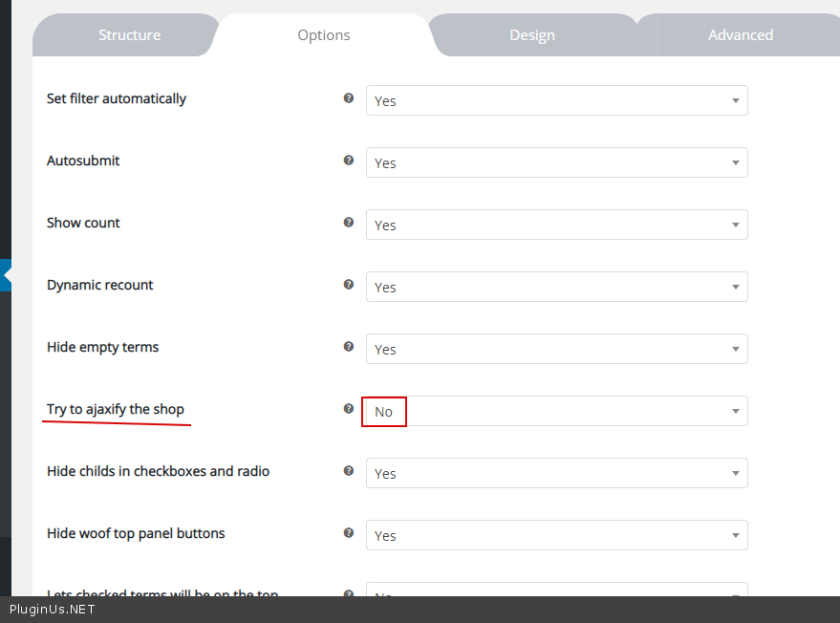Click help icon for Set filter automatically

coord(349,98)
